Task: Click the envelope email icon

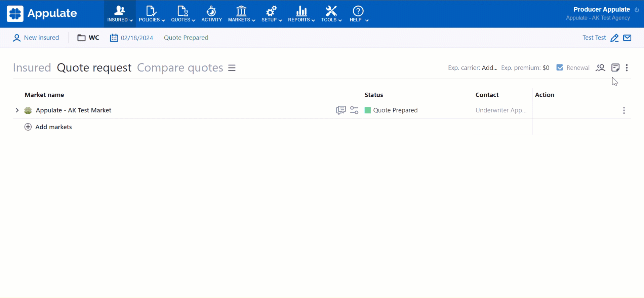Action: pyautogui.click(x=627, y=38)
